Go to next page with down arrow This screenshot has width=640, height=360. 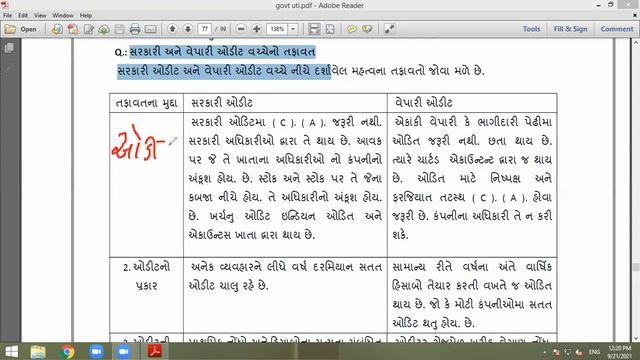tap(188, 29)
